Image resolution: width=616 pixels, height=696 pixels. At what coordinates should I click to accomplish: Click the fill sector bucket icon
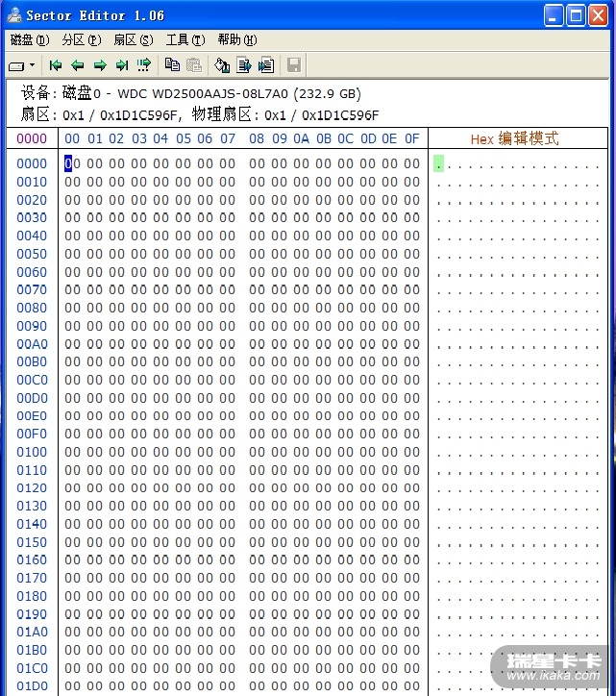pyautogui.click(x=222, y=65)
